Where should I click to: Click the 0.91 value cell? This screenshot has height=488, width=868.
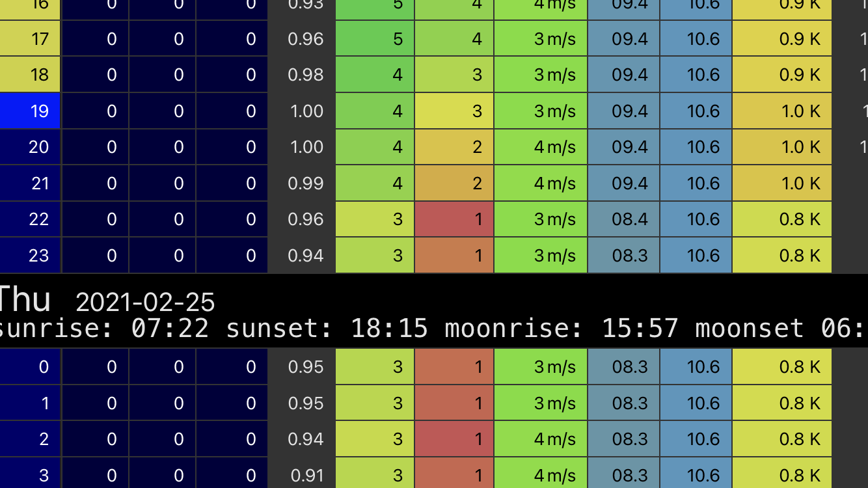(305, 475)
